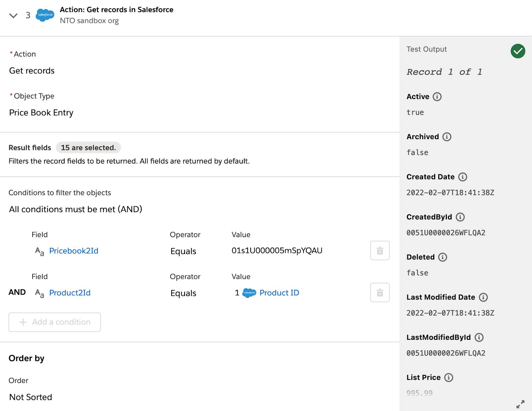Click the '15 are selected.' result fields badge
The height and width of the screenshot is (411, 532).
click(x=88, y=148)
